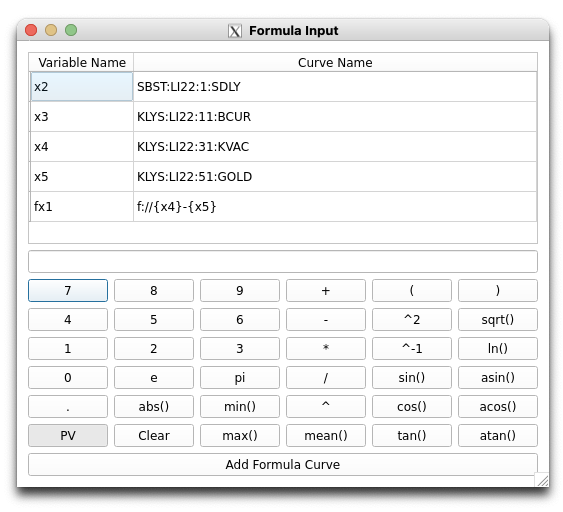Select formula cell f://{x4}-{x5}

tap(335, 207)
